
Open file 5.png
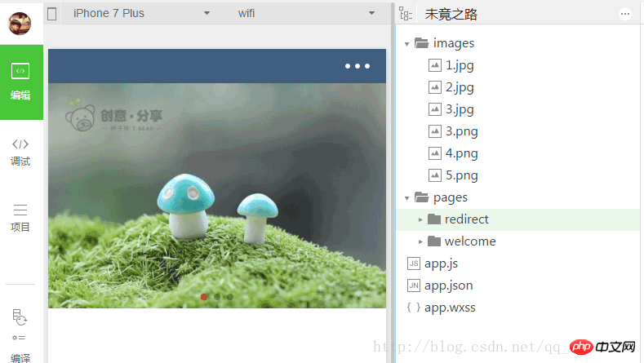pyautogui.click(x=462, y=175)
